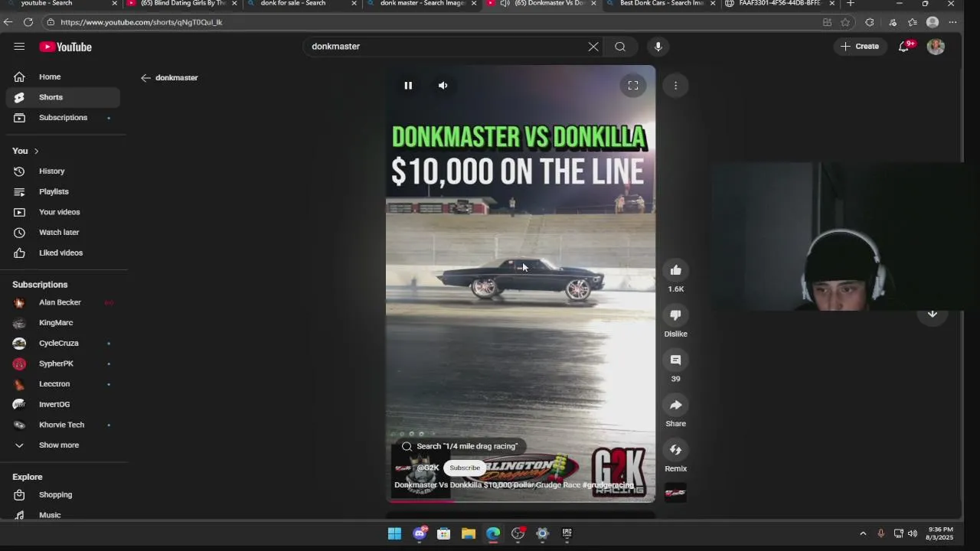Open the notifications bell

click(x=904, y=47)
